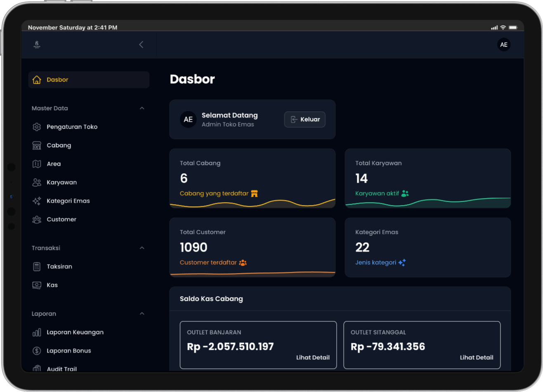Click the Cabang store icon
This screenshot has height=392, width=543.
(x=37, y=145)
